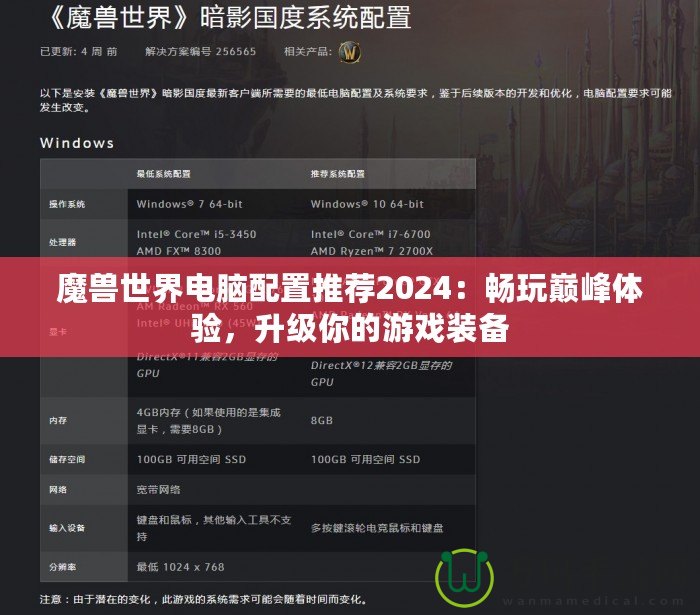700x615 pixels.
Task: Click the AMD Ryzen 7 2700X text
Action: 372,251
